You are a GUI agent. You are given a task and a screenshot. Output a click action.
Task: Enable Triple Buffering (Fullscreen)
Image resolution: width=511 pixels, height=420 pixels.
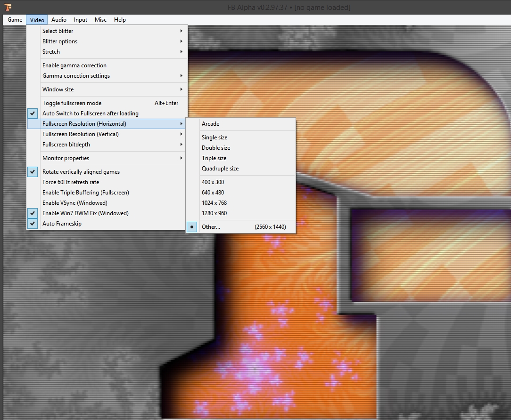tap(107, 193)
